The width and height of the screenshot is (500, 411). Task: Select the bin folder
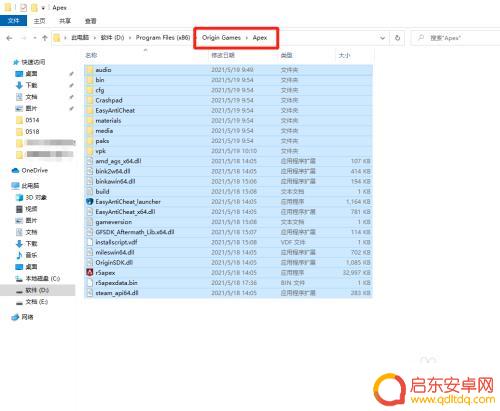tap(228, 80)
